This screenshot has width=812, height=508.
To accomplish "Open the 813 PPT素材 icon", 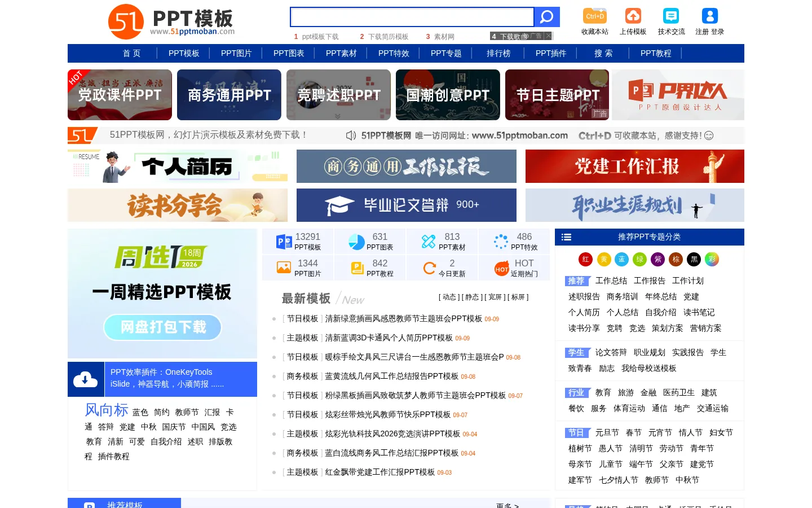I will coord(429,242).
